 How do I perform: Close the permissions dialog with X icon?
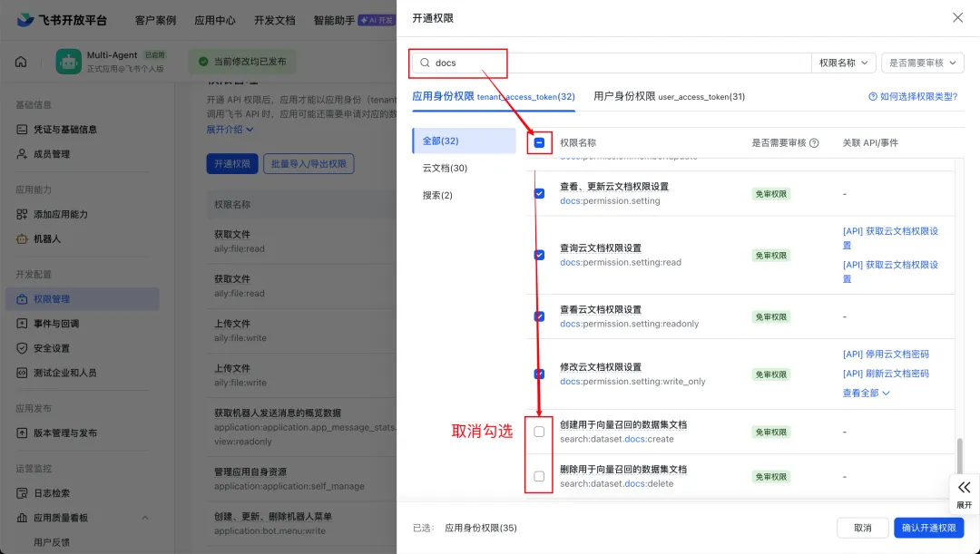(957, 17)
